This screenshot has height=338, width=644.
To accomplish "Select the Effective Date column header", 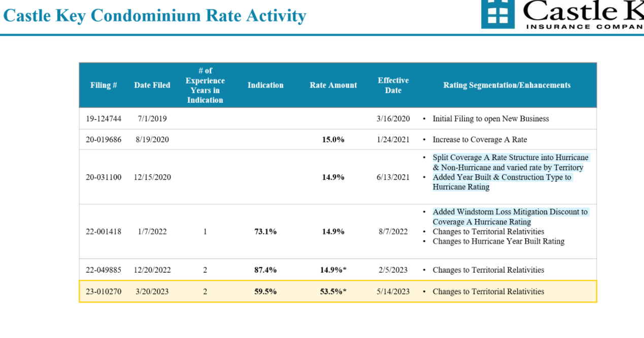I will coord(393,85).
